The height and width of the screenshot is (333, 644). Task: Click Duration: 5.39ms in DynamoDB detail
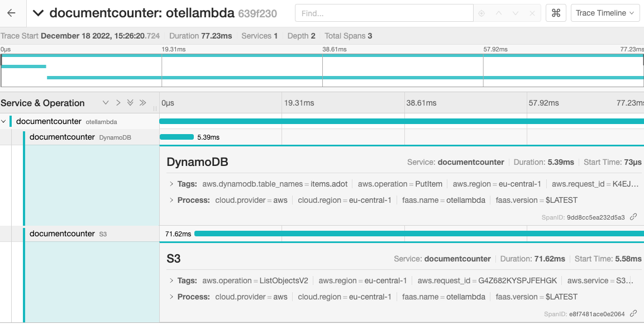pos(544,162)
